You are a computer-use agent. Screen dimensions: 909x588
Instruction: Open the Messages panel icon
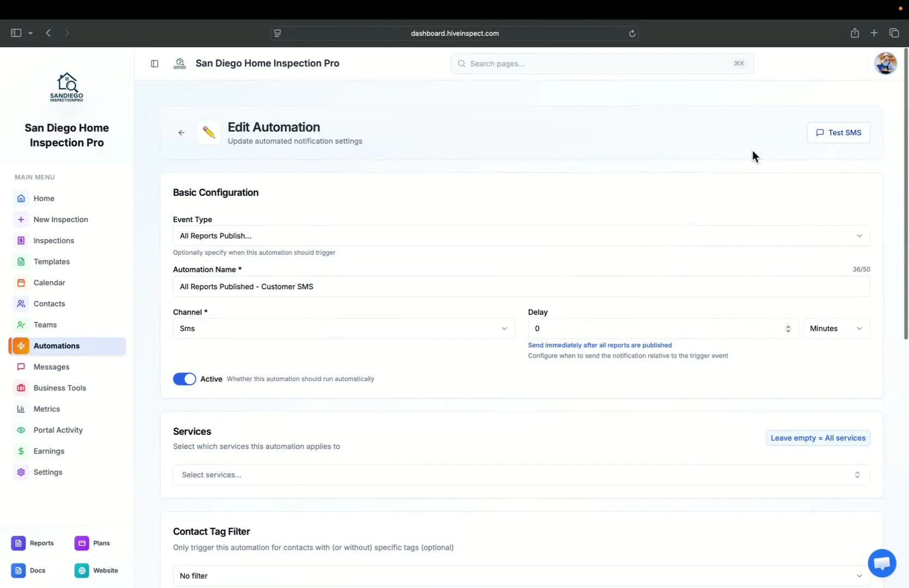coord(21,366)
